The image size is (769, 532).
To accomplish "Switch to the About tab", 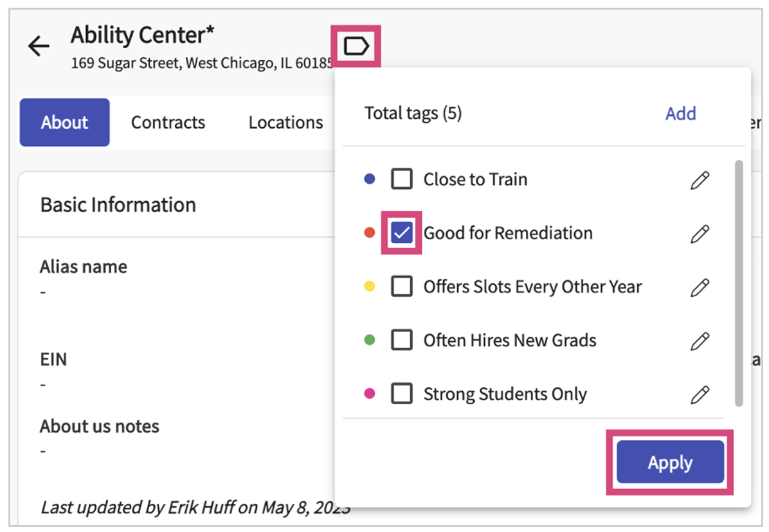I will [x=64, y=122].
